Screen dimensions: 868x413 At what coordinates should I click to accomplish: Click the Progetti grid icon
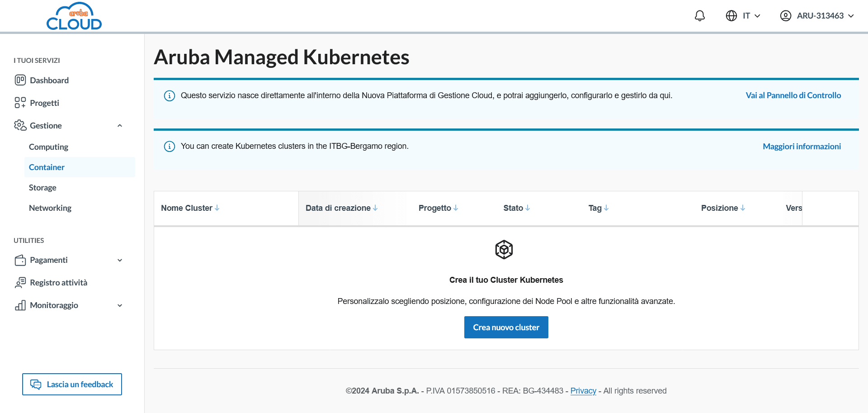coord(20,103)
